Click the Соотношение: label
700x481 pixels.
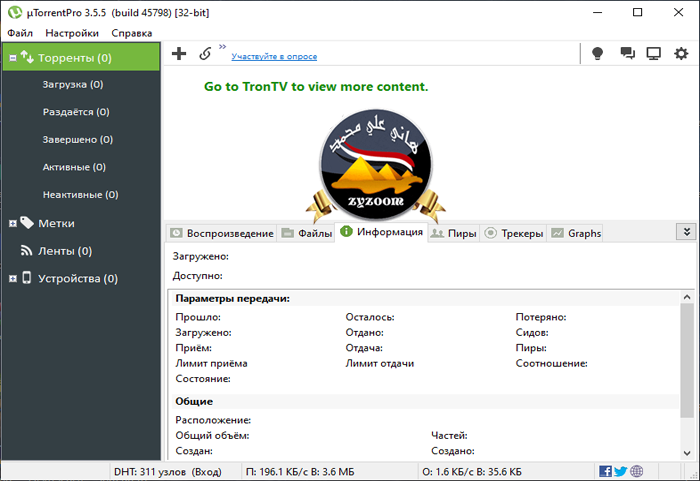coord(551,364)
